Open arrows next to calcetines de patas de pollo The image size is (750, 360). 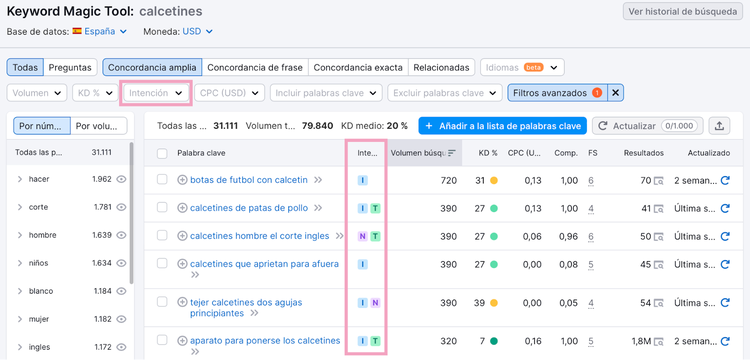pos(318,208)
